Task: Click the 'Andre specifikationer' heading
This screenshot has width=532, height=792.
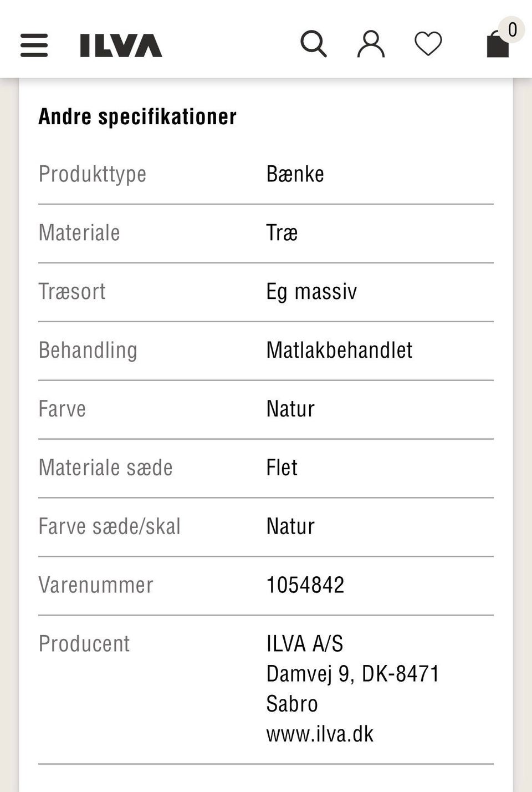Action: (137, 116)
